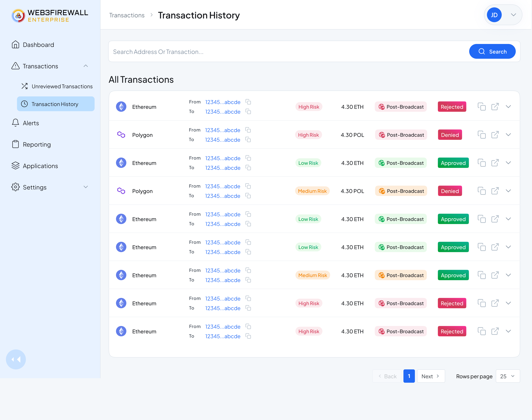The width and height of the screenshot is (532, 420).
Task: Select page 1 in pagination
Action: (409, 376)
